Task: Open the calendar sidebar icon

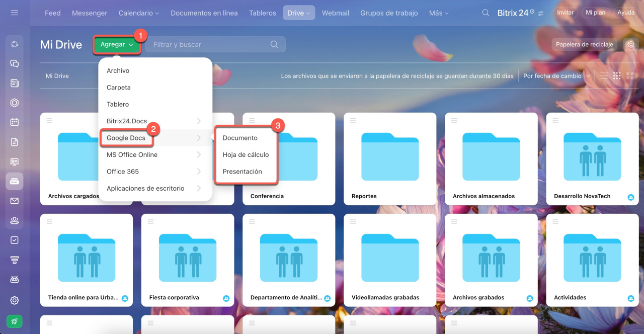Action: tap(15, 122)
